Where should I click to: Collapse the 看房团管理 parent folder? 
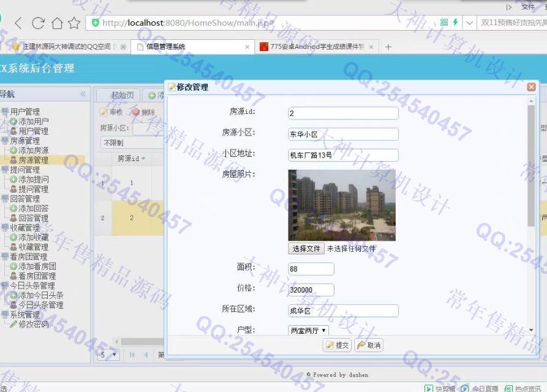(x=25, y=257)
